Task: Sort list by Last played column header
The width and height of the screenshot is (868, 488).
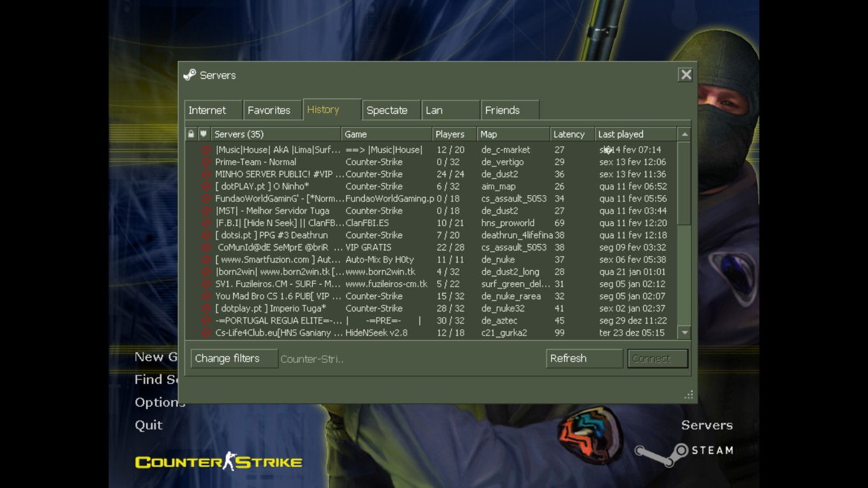Action: click(635, 134)
